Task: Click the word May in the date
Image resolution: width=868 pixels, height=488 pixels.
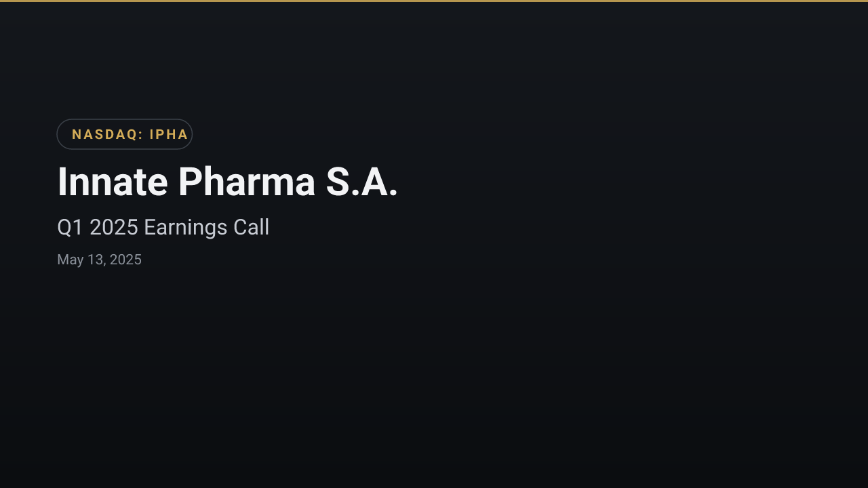Action: coord(70,260)
